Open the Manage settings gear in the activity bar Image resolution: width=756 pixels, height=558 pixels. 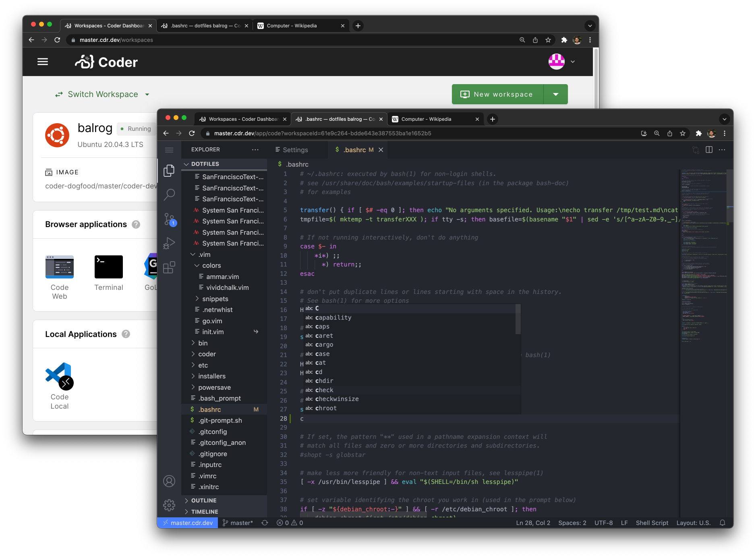169,505
